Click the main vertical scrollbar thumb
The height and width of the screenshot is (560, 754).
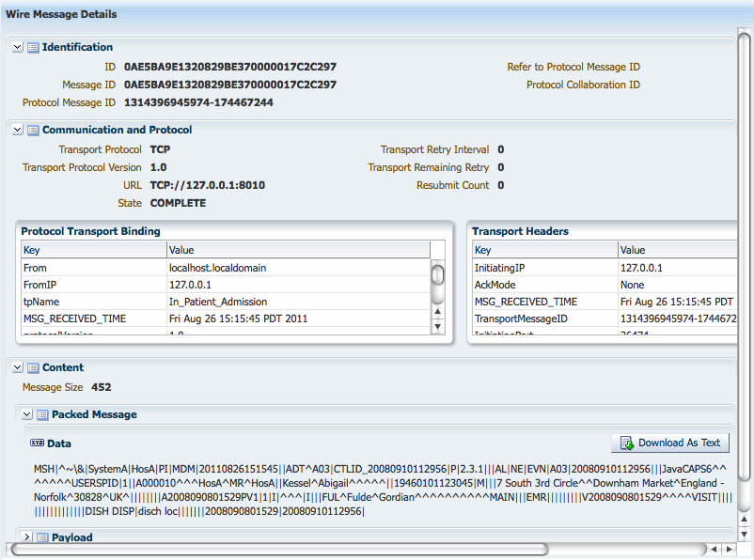point(745,257)
